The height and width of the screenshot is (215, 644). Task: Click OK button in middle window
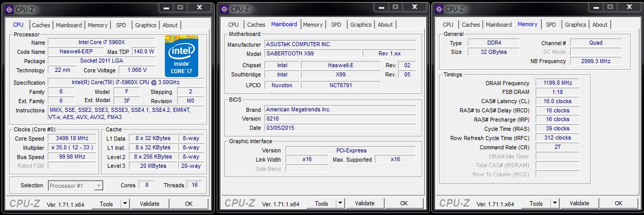pyautogui.click(x=404, y=204)
